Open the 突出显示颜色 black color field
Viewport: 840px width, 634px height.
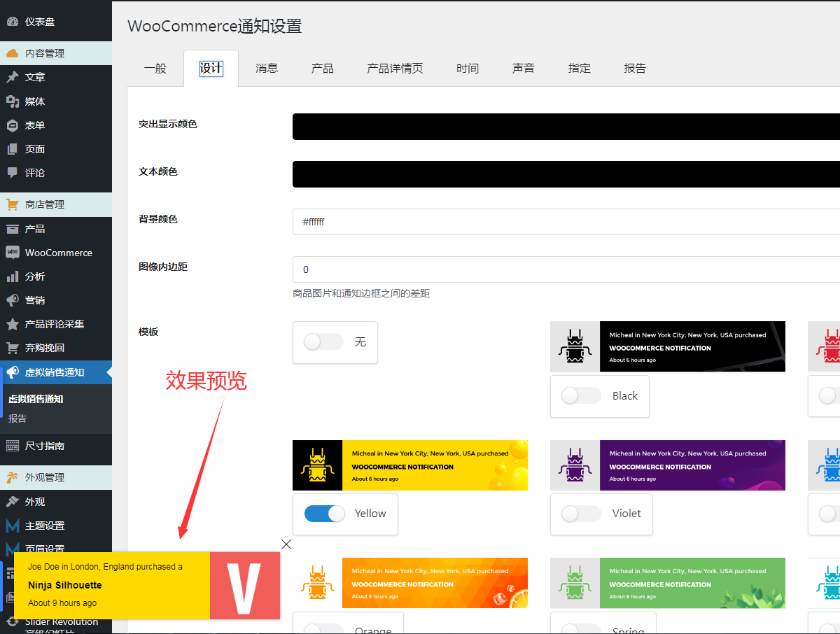566,127
